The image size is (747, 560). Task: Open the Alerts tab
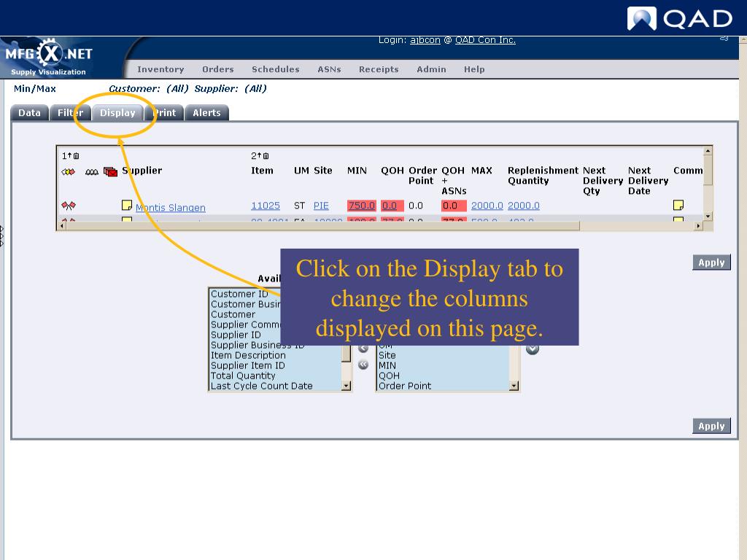click(x=206, y=113)
